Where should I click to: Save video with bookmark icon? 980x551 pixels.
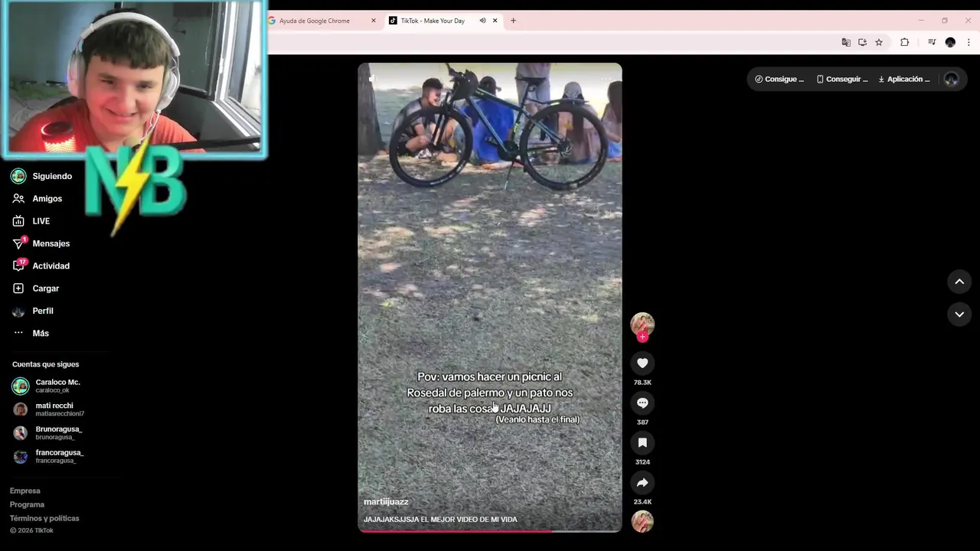click(642, 443)
